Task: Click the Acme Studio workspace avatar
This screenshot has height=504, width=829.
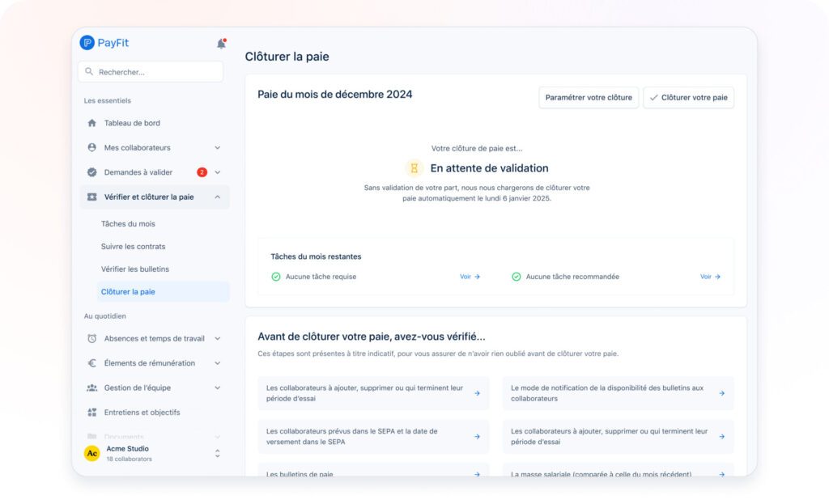Action: coord(91,453)
